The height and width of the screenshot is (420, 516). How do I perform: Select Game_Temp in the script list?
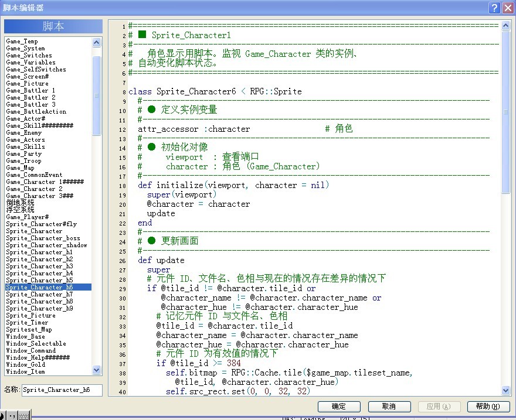point(22,42)
